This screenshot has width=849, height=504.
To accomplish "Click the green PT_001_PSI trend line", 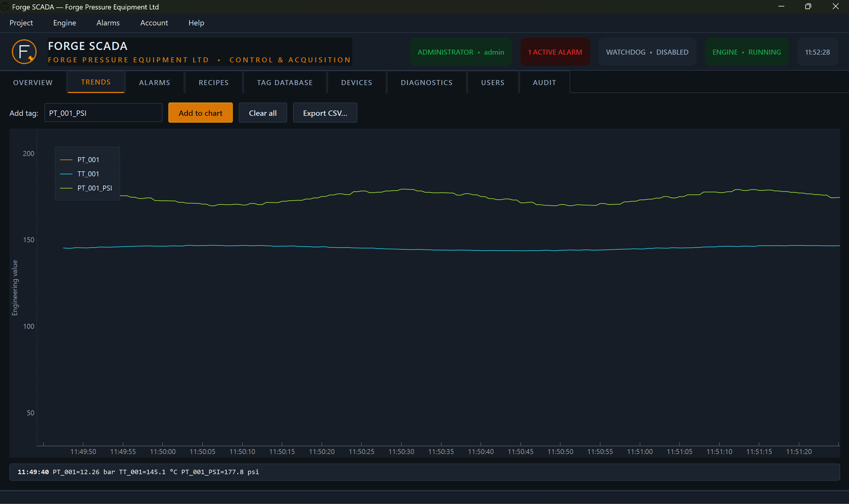I will pyautogui.click(x=441, y=193).
